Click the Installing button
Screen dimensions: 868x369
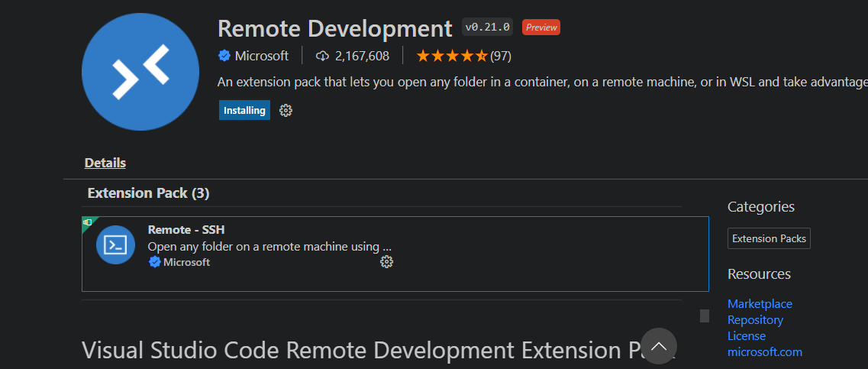[x=244, y=110]
